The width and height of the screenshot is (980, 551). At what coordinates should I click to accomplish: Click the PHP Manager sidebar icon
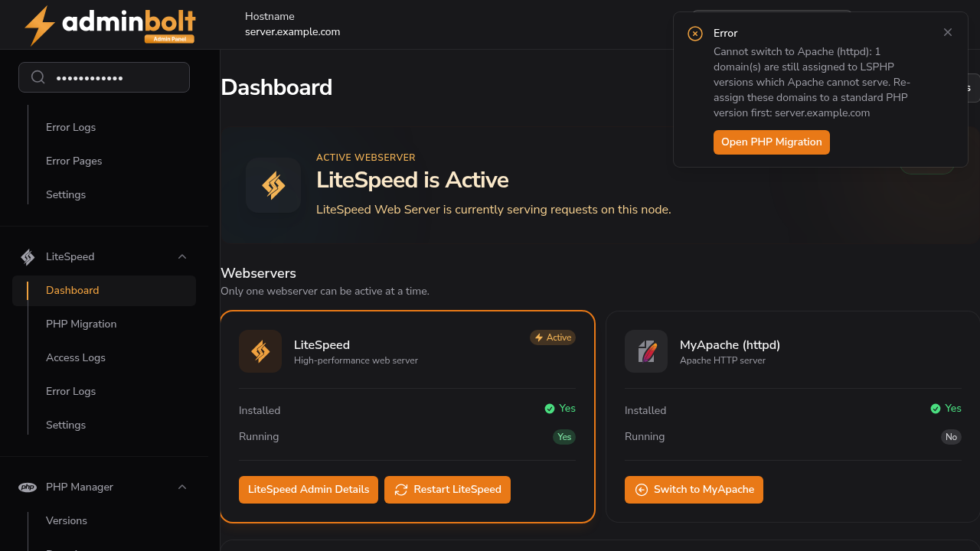pos(28,487)
